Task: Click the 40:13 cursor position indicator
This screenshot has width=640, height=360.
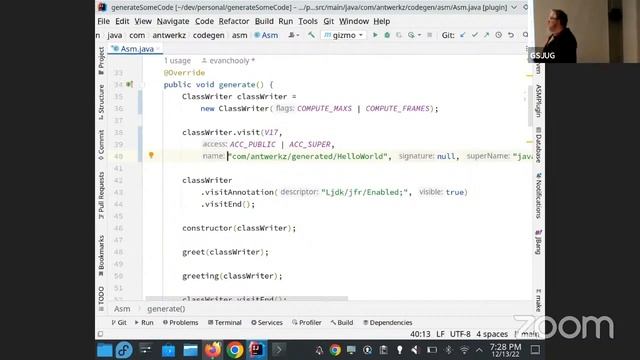Action: click(420, 334)
